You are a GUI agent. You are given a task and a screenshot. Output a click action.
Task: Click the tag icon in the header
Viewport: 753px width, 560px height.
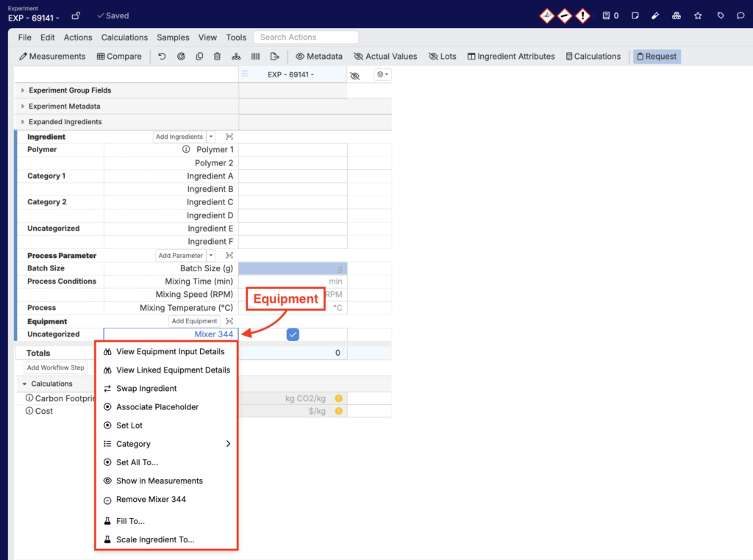point(721,15)
